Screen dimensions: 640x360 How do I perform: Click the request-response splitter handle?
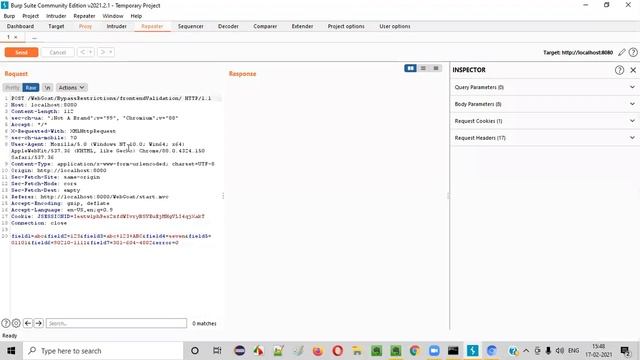coord(223,196)
